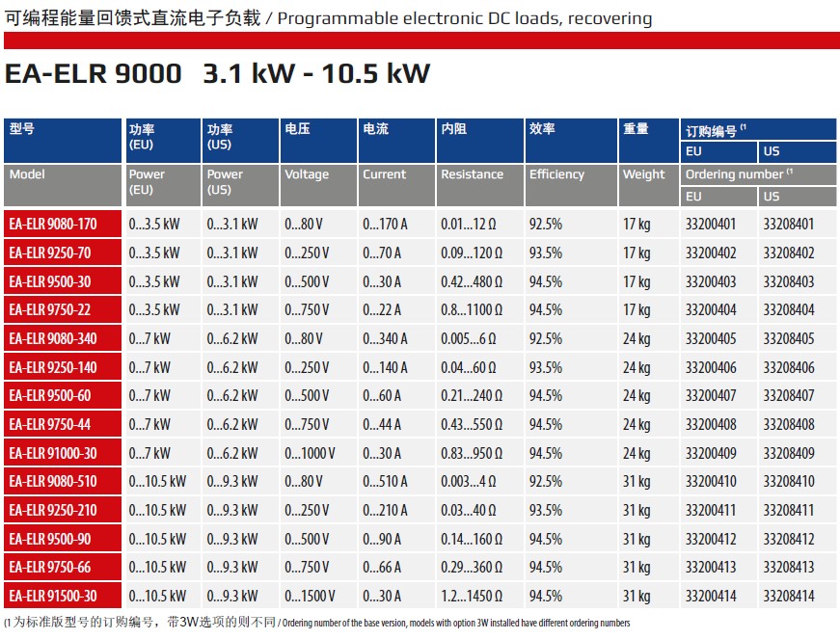The width and height of the screenshot is (840, 639).
Task: Click EU ordering number 33200412
Action: 711,539
